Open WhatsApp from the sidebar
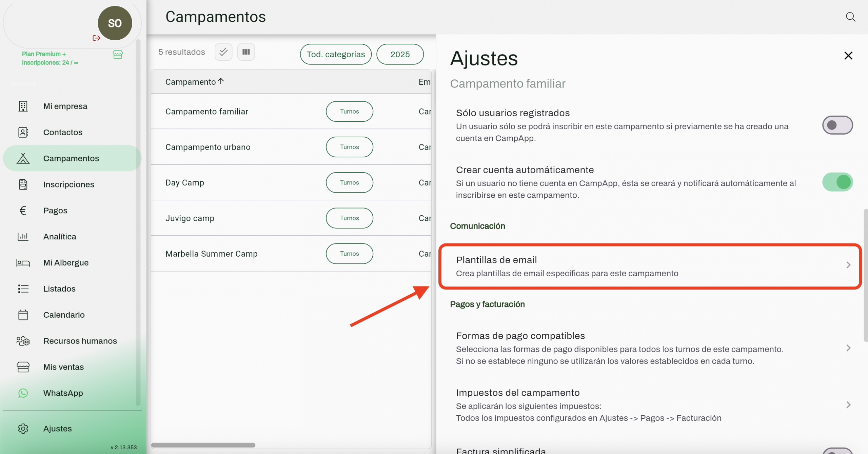Image resolution: width=868 pixels, height=454 pixels. click(x=63, y=393)
